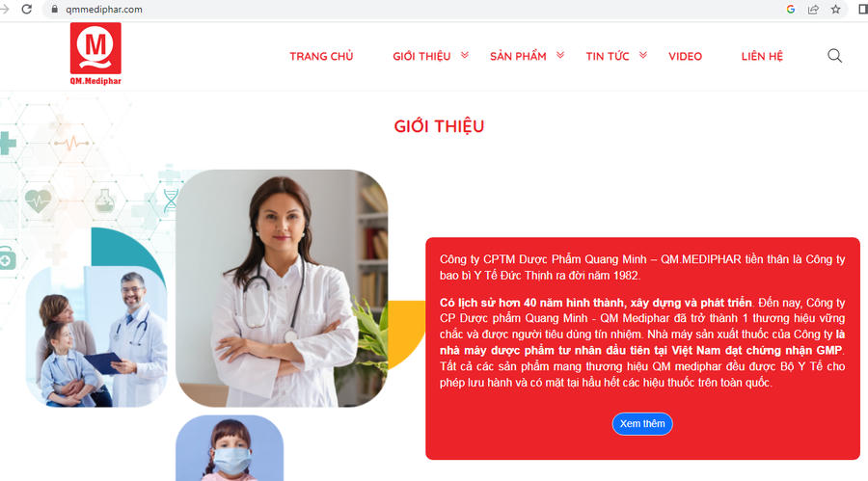Bookmark page using the star icon
The width and height of the screenshot is (868, 481).
(836, 9)
